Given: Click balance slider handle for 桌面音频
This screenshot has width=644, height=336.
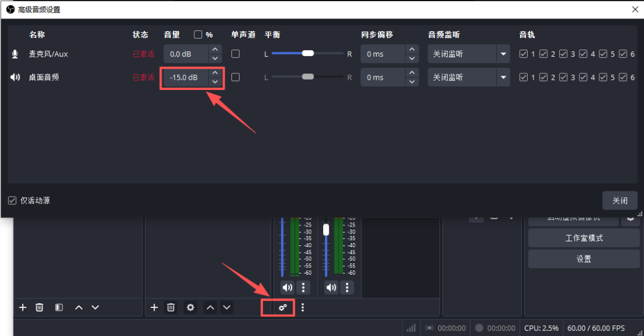Looking at the screenshot, I should pyautogui.click(x=308, y=77).
